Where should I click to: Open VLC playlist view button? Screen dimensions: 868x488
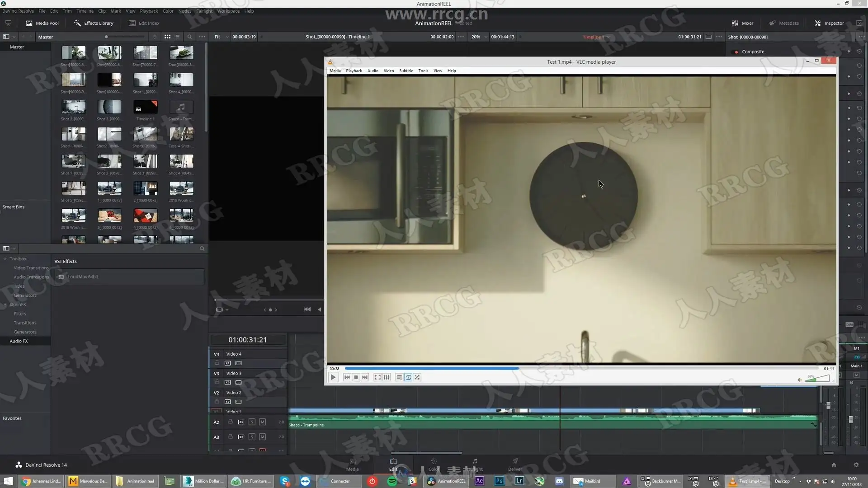coord(399,377)
